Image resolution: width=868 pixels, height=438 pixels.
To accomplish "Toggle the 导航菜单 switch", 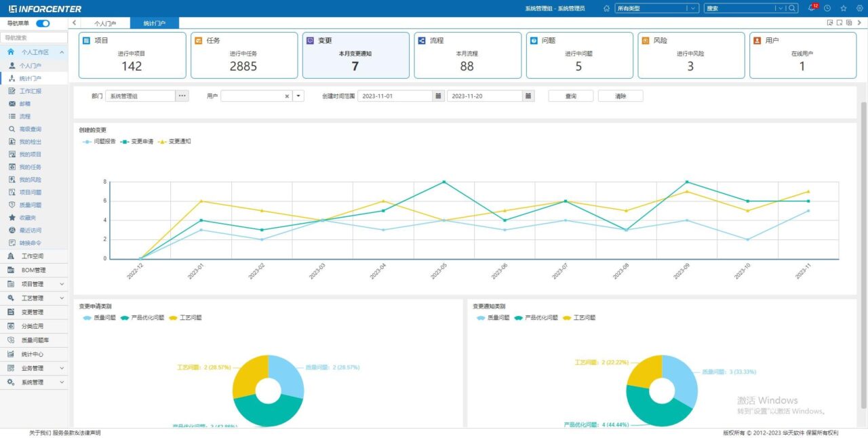I will 43,23.
